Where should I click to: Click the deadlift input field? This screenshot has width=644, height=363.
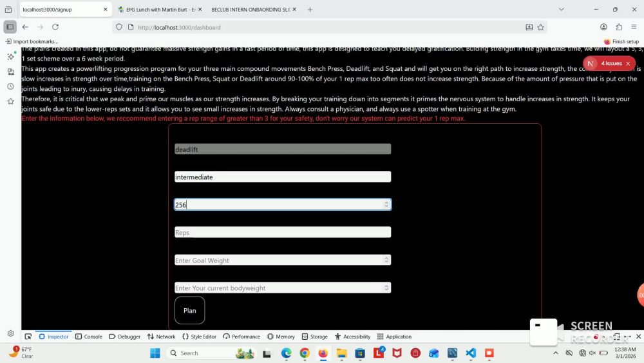pos(283,149)
